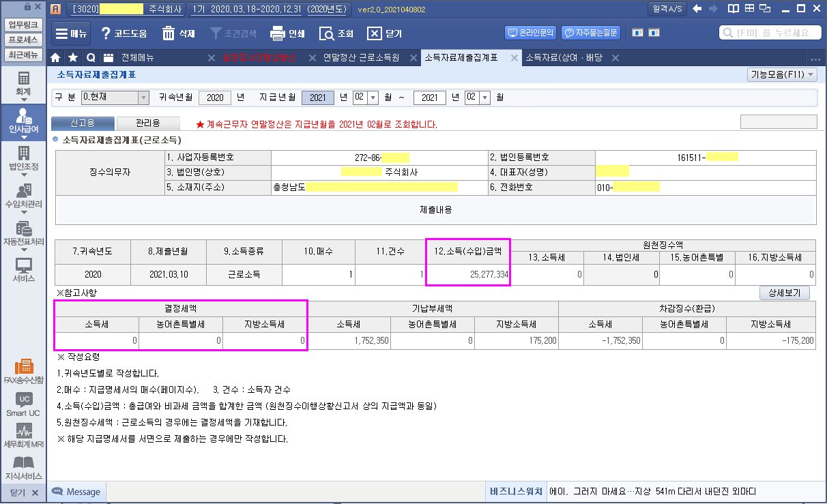This screenshot has height=504, width=827.
Task: Click the 삭제 trash can icon
Action: coord(169,33)
